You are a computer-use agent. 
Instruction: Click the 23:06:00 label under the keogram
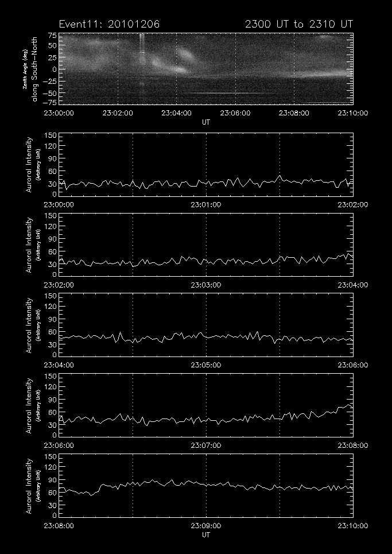pos(235,113)
